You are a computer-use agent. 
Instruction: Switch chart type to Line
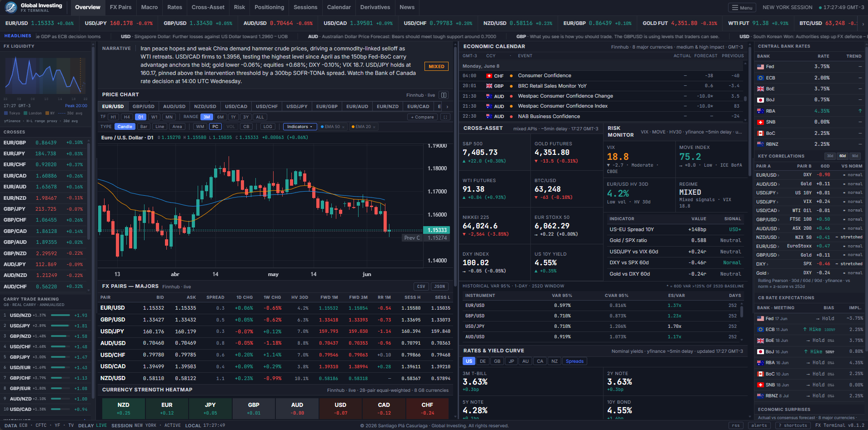click(x=160, y=127)
